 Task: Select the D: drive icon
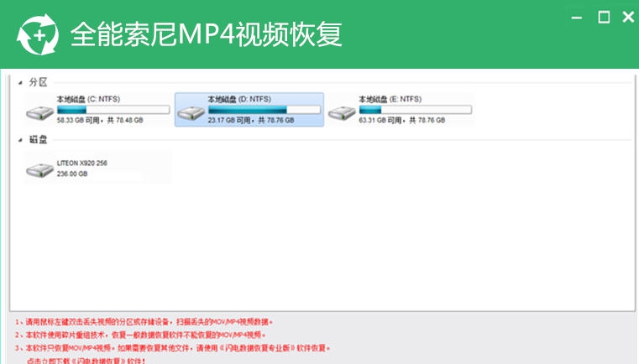click(191, 112)
